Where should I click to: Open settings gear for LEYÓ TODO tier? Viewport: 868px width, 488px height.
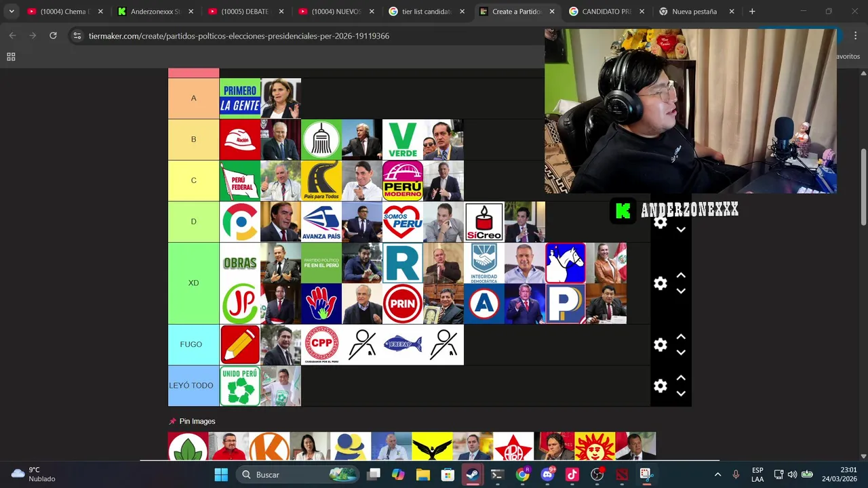click(x=660, y=386)
